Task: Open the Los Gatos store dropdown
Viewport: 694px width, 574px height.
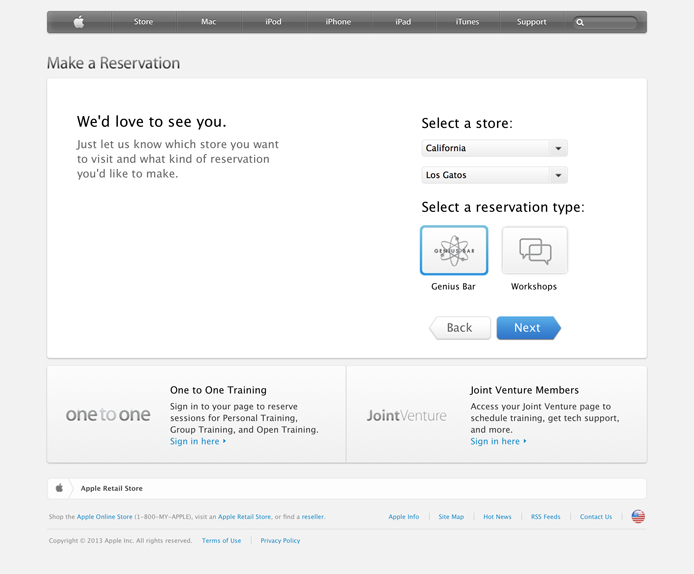Action: coord(494,175)
